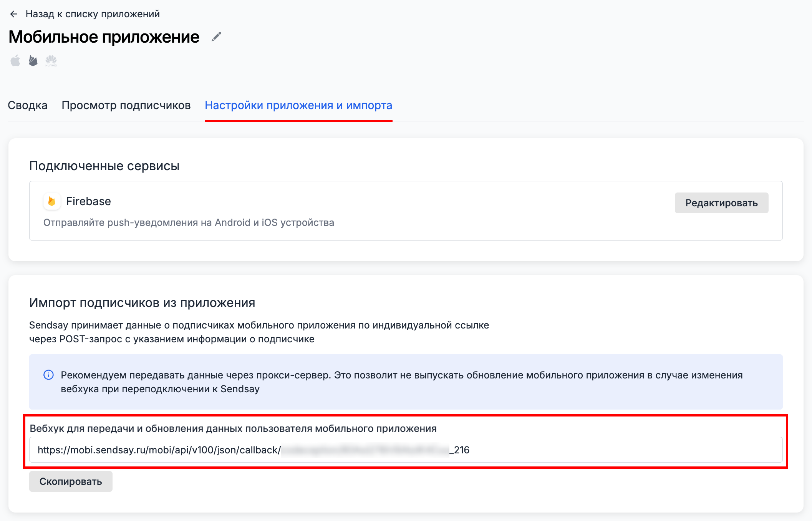
Task: Select the Apple platform icon
Action: 15,60
